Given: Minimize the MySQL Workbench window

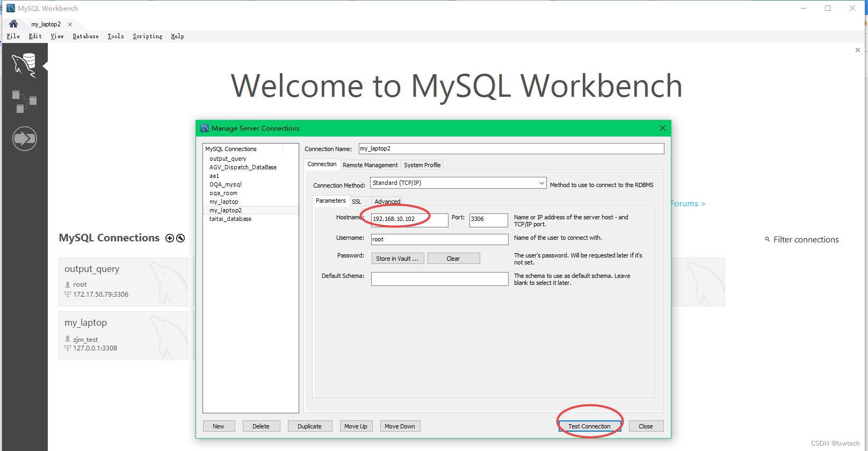Looking at the screenshot, I should (804, 8).
